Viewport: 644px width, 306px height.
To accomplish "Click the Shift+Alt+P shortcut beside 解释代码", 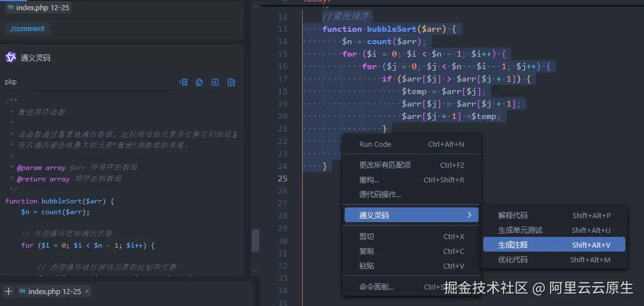I will pos(591,215).
